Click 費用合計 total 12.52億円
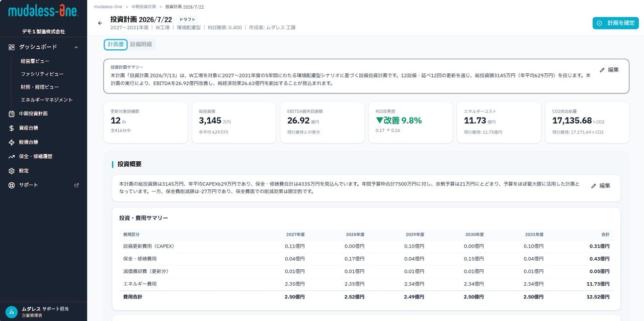644x321 pixels. (x=598, y=297)
